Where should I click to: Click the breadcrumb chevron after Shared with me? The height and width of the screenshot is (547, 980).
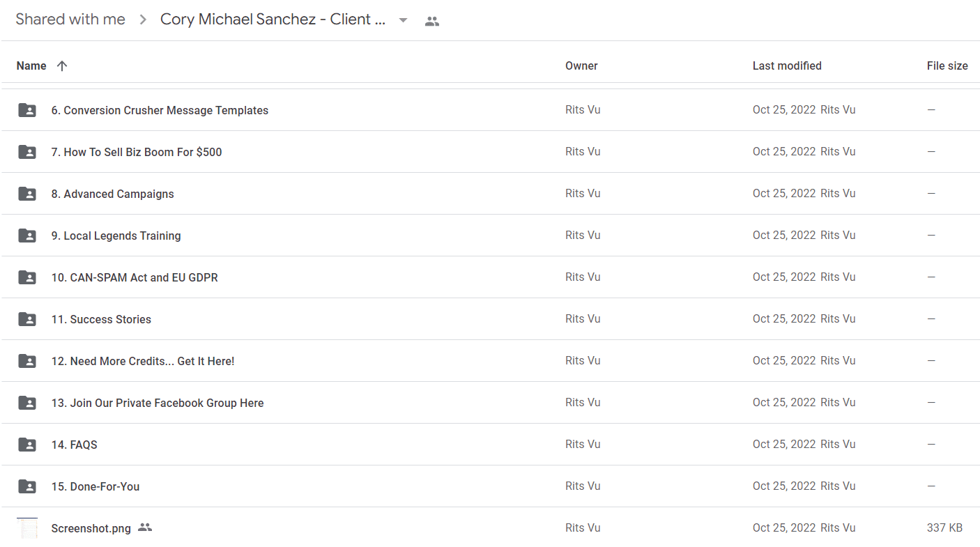[143, 20]
